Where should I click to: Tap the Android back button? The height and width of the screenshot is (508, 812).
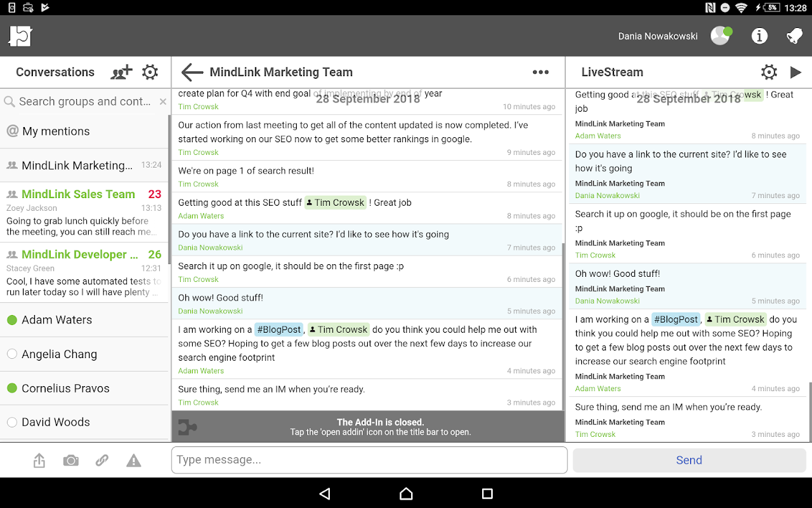click(x=325, y=493)
